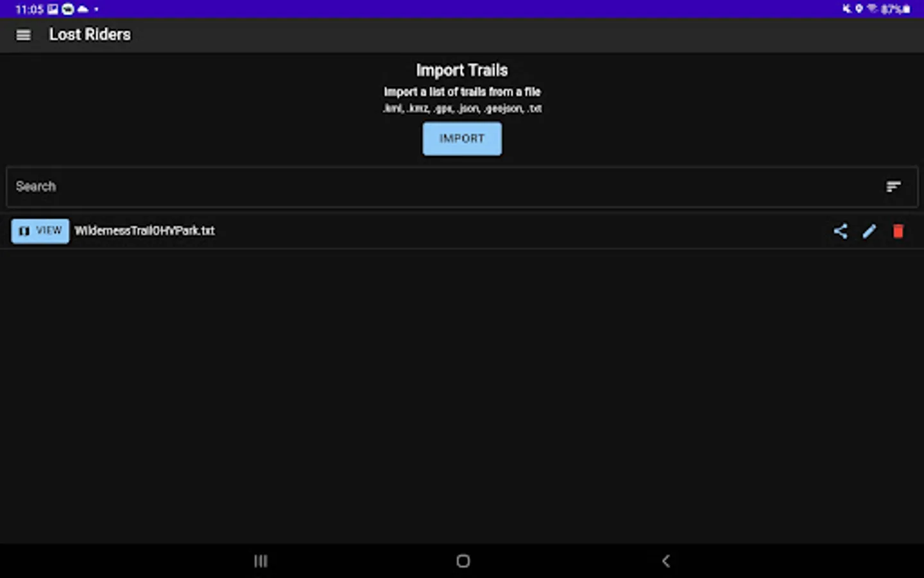Open the hamburger navigation menu
Screen dimensions: 924x578
point(23,35)
